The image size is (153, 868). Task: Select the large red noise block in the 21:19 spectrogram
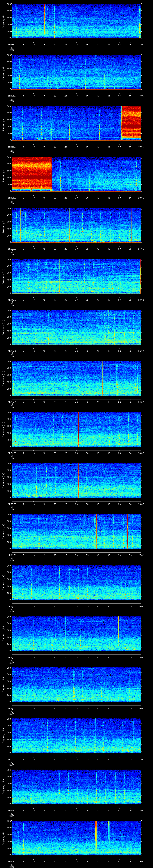[x=32, y=172]
